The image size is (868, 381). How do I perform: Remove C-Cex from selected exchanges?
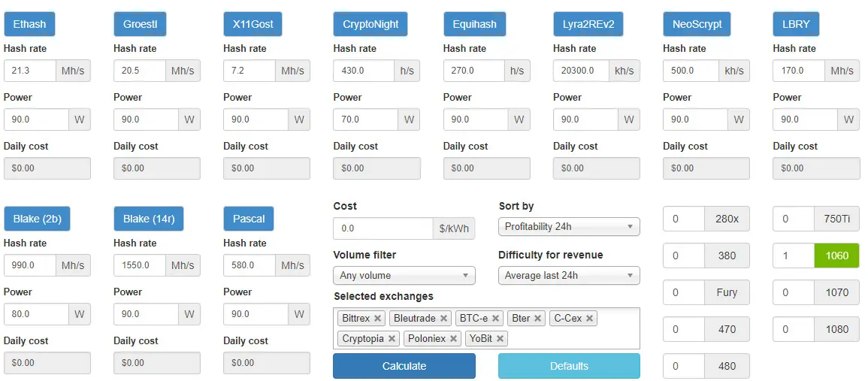click(x=590, y=319)
